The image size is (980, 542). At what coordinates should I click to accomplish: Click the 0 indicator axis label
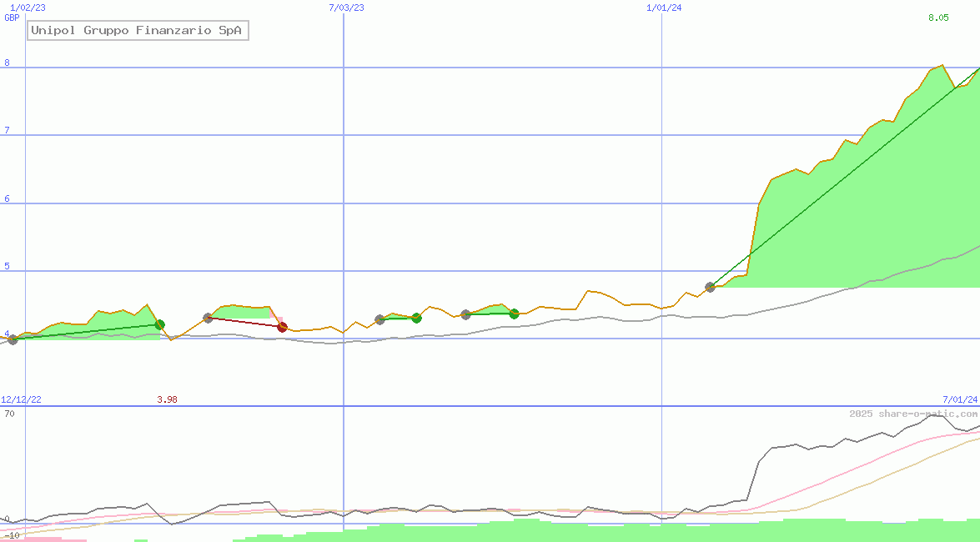[7, 519]
